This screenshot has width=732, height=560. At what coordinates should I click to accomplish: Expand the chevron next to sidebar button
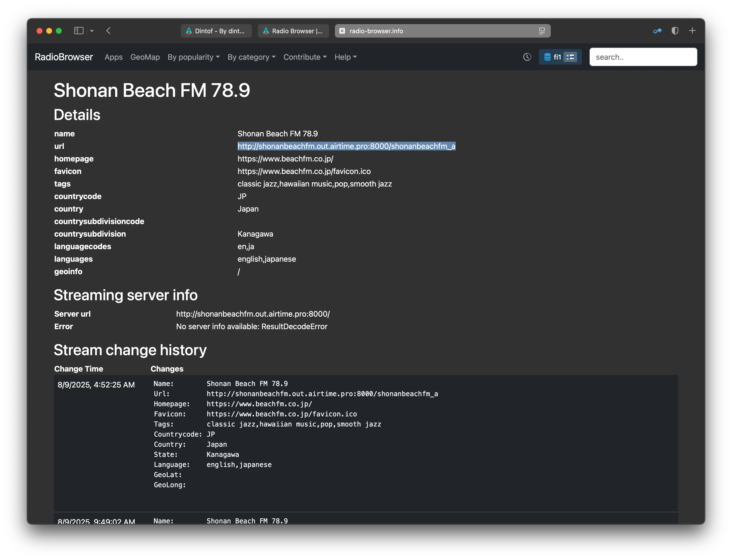[92, 31]
